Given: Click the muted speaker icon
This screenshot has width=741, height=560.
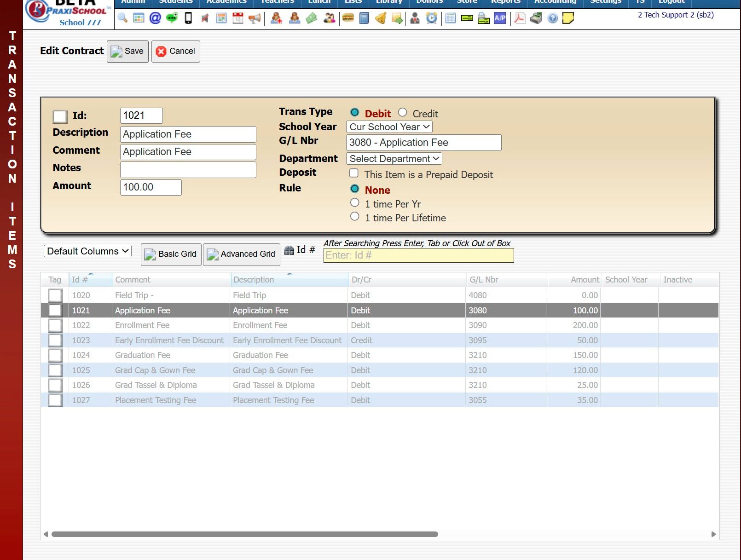Looking at the screenshot, I should tap(205, 18).
